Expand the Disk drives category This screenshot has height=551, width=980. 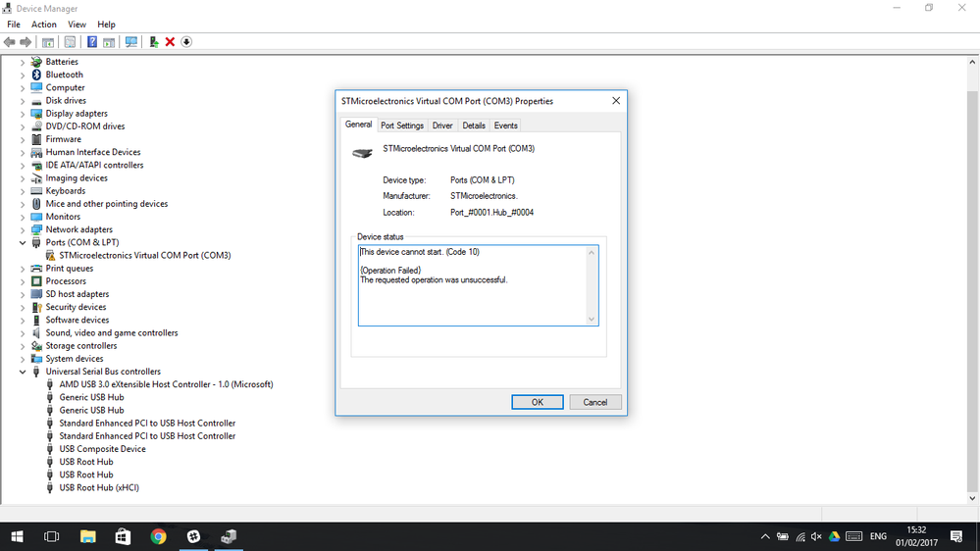[23, 101]
